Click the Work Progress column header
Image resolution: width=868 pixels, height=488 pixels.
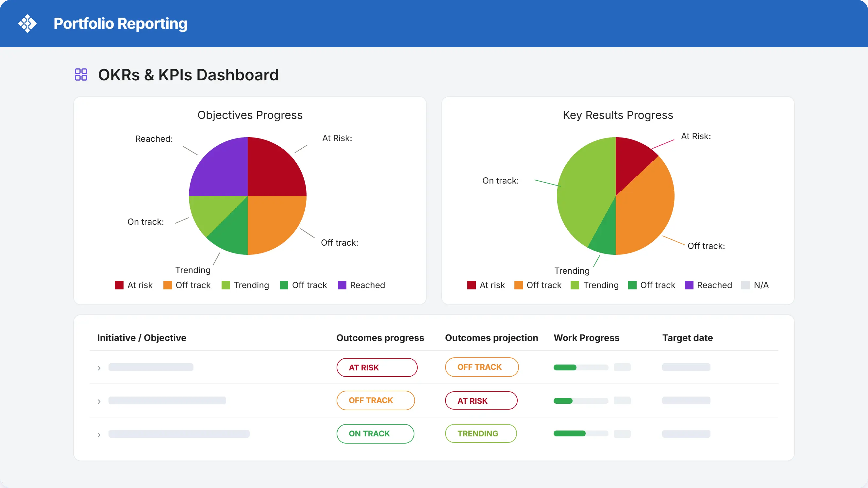(586, 338)
